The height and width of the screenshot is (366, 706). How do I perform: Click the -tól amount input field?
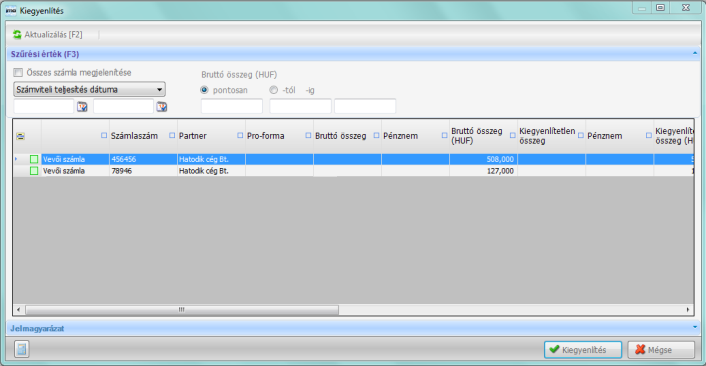(300, 107)
